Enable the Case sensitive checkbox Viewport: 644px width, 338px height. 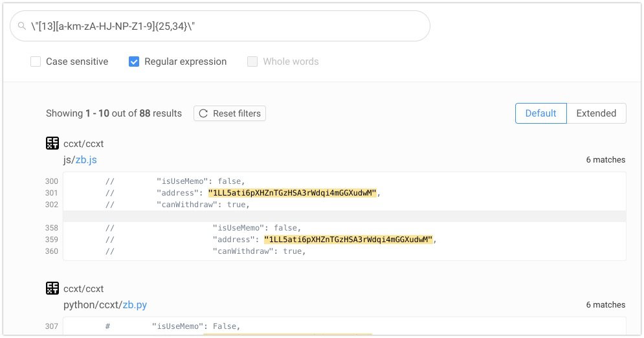tap(36, 62)
